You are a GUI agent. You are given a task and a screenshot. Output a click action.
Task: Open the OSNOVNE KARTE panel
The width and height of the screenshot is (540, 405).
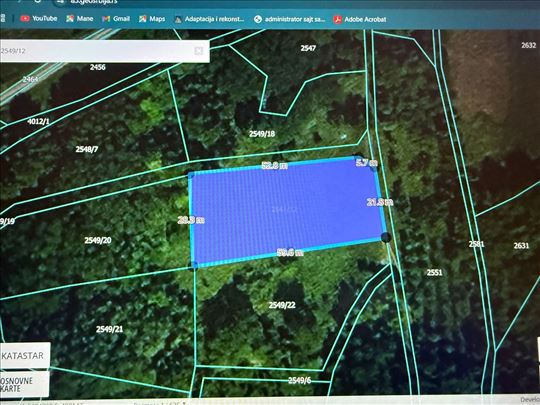[24, 384]
